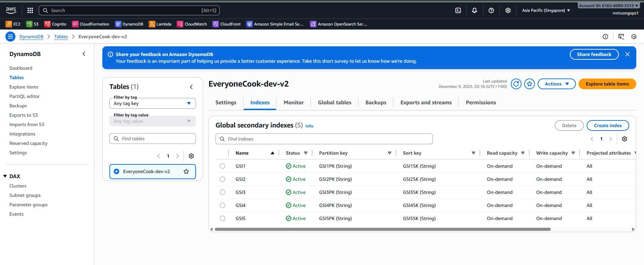
Task: Open the S3 bookmark shortcut
Action: point(33,24)
